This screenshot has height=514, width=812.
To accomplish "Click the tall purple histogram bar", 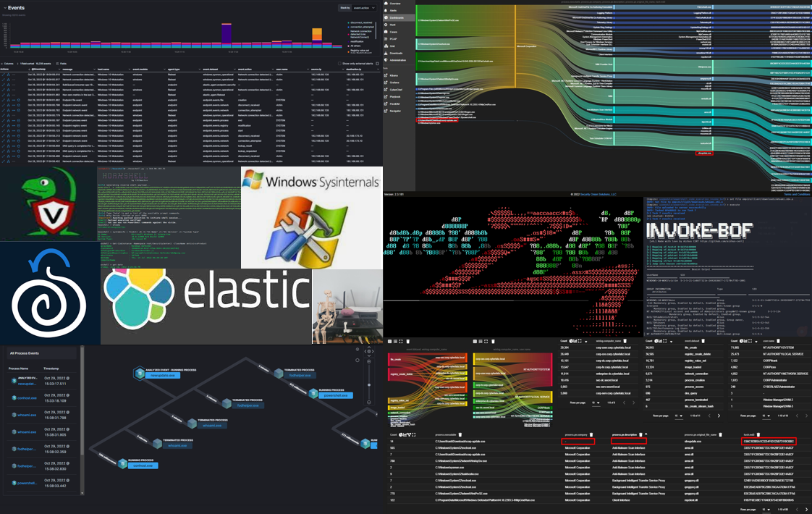I will pos(227,33).
